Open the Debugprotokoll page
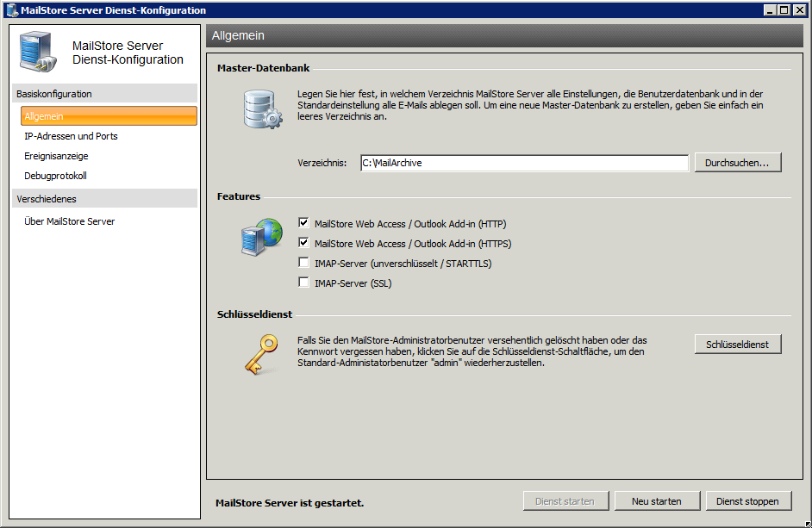The height and width of the screenshot is (528, 812). 55,176
